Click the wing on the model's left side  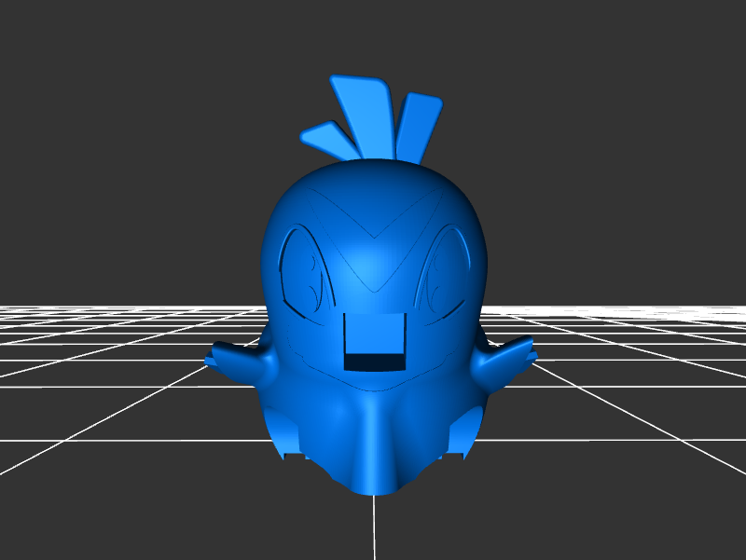coord(238,362)
